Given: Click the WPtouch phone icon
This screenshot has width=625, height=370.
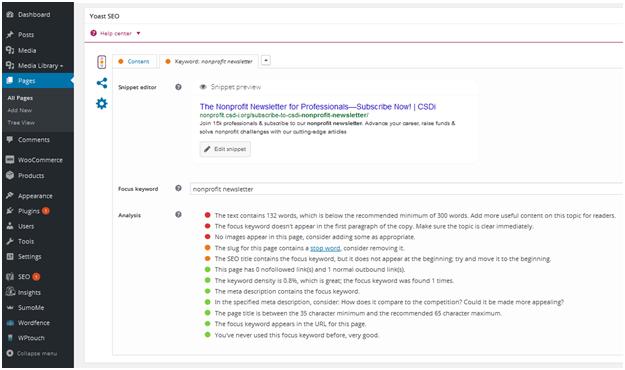Looking at the screenshot, I should (x=10, y=338).
